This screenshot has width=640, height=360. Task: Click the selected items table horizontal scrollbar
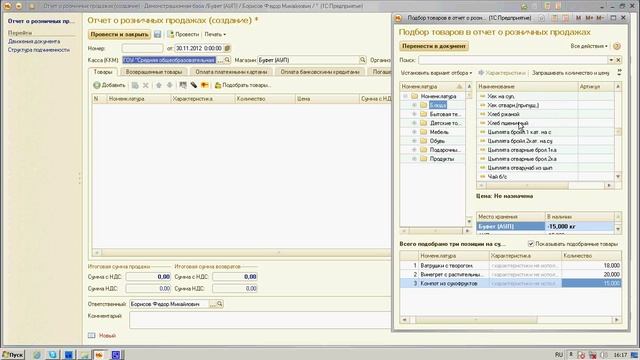476,320
